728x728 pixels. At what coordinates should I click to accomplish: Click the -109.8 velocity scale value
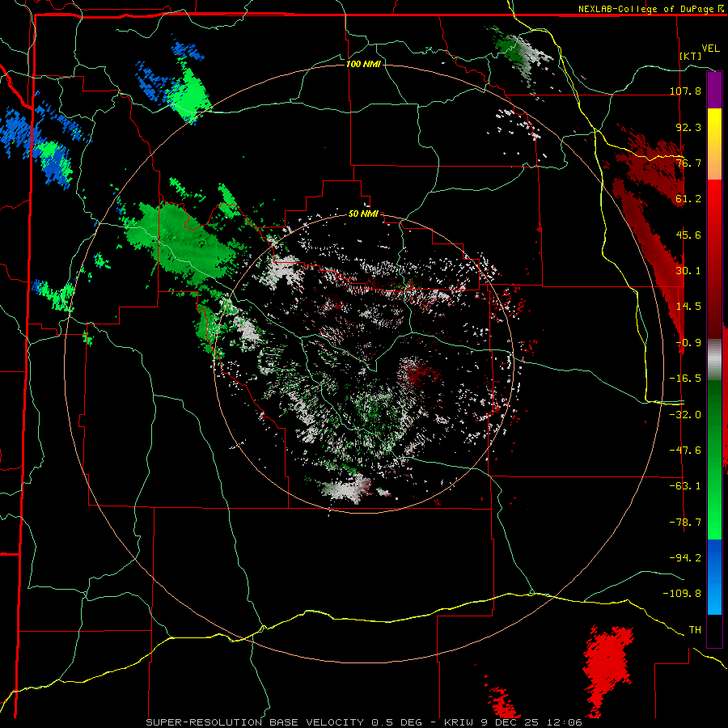(x=683, y=594)
